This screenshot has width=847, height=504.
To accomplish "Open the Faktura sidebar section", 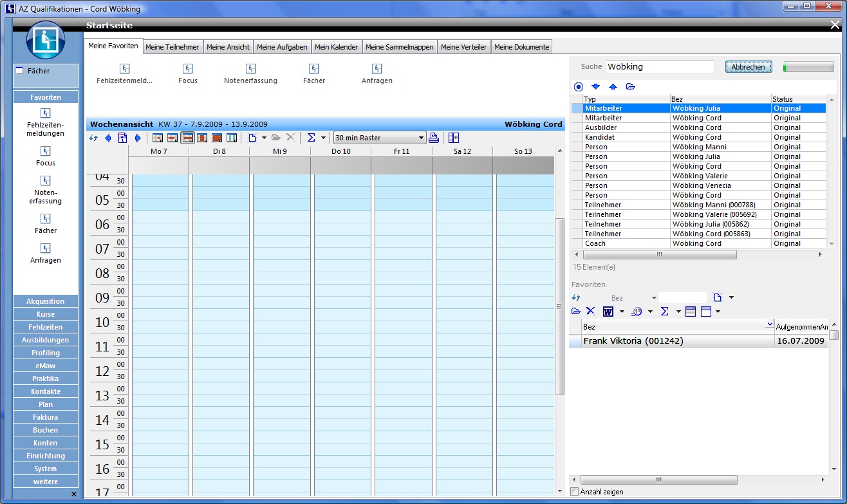I will coord(46,417).
